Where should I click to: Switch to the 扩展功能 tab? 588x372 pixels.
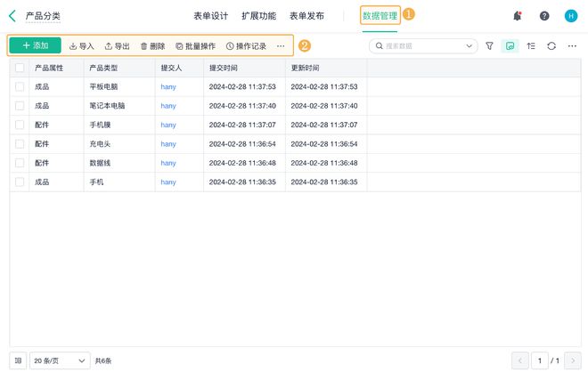pyautogui.click(x=258, y=16)
